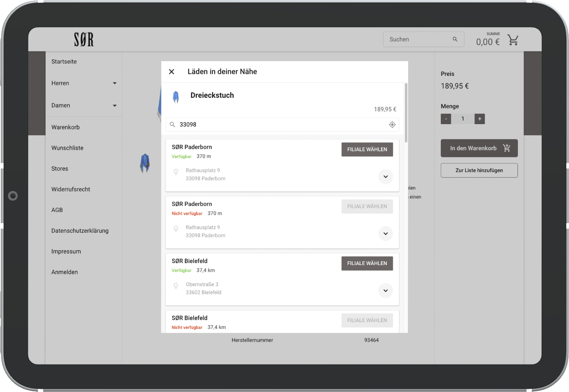The width and height of the screenshot is (569, 392).
Task: Expand details of SØR Bielefeld available store
Action: [x=385, y=291]
